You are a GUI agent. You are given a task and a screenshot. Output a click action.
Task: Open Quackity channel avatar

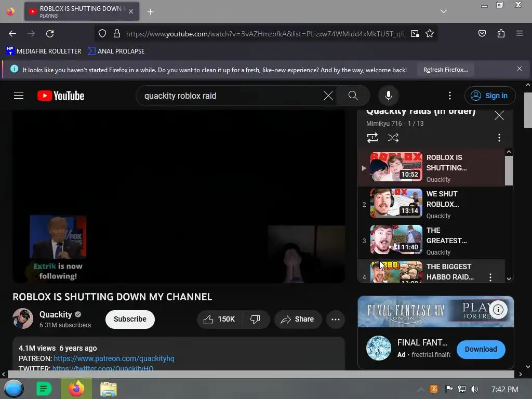pyautogui.click(x=23, y=318)
